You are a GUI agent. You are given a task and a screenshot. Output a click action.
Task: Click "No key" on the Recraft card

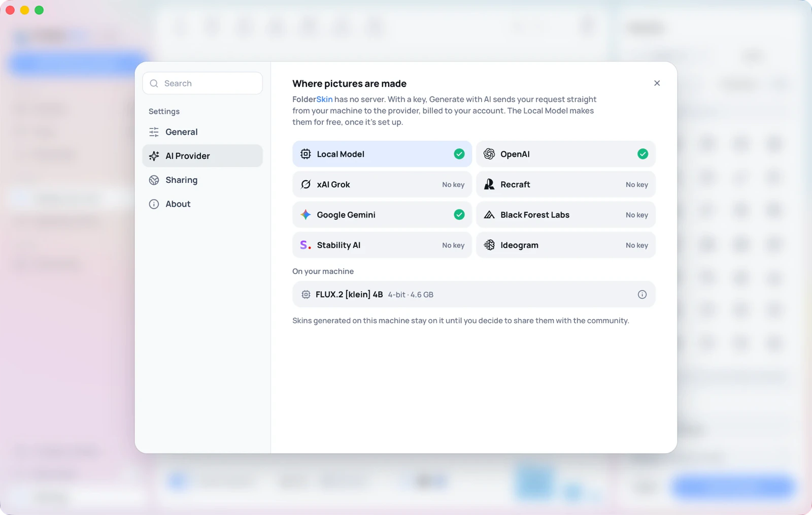[637, 184]
